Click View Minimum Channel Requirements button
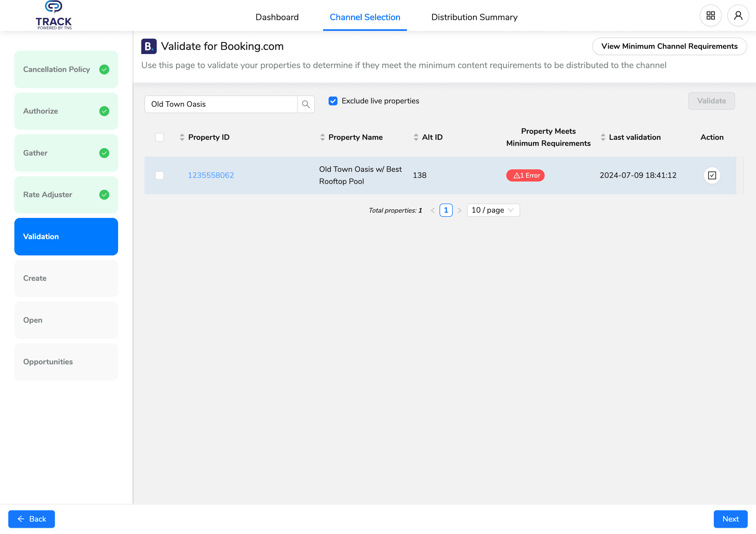 (x=669, y=46)
